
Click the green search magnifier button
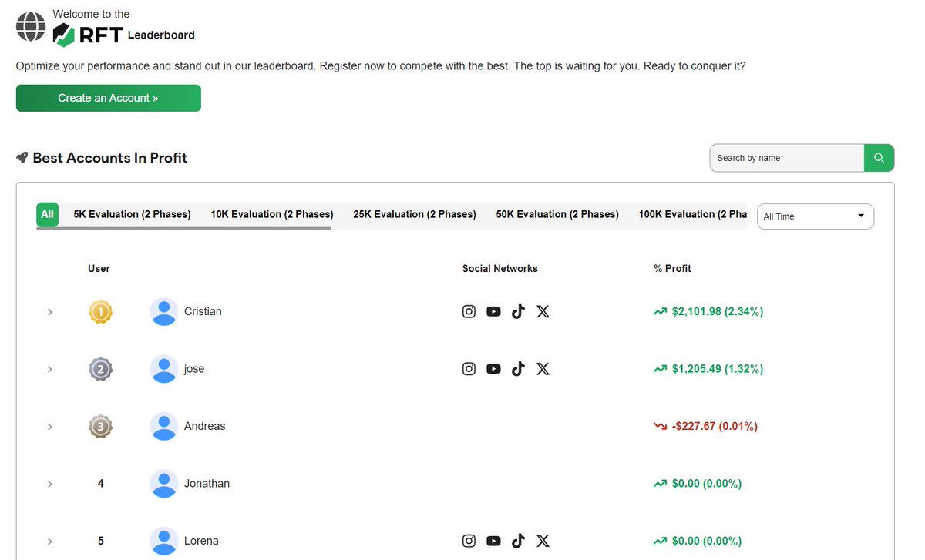(879, 158)
